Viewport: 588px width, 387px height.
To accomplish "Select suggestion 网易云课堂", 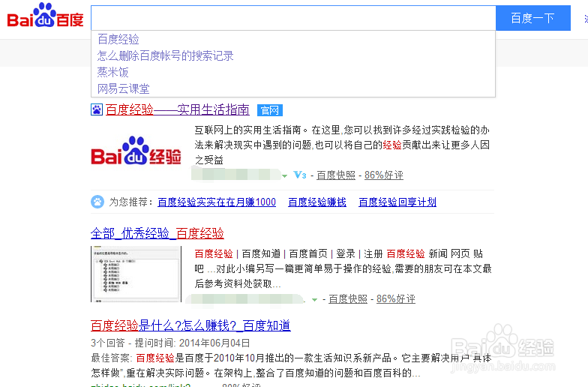I will tap(293, 88).
